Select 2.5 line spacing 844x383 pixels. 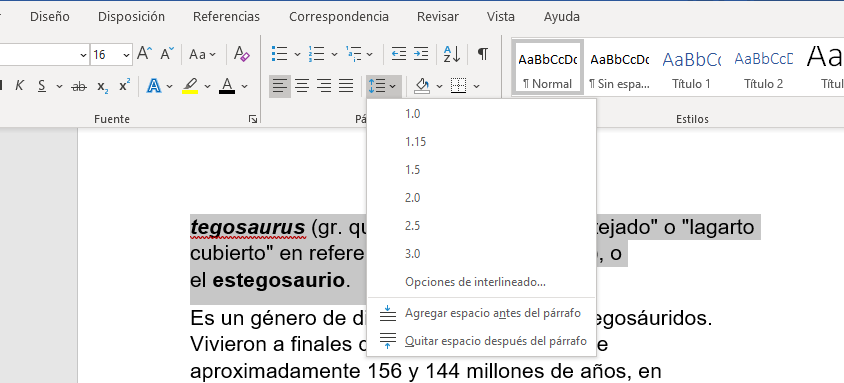[481, 225]
